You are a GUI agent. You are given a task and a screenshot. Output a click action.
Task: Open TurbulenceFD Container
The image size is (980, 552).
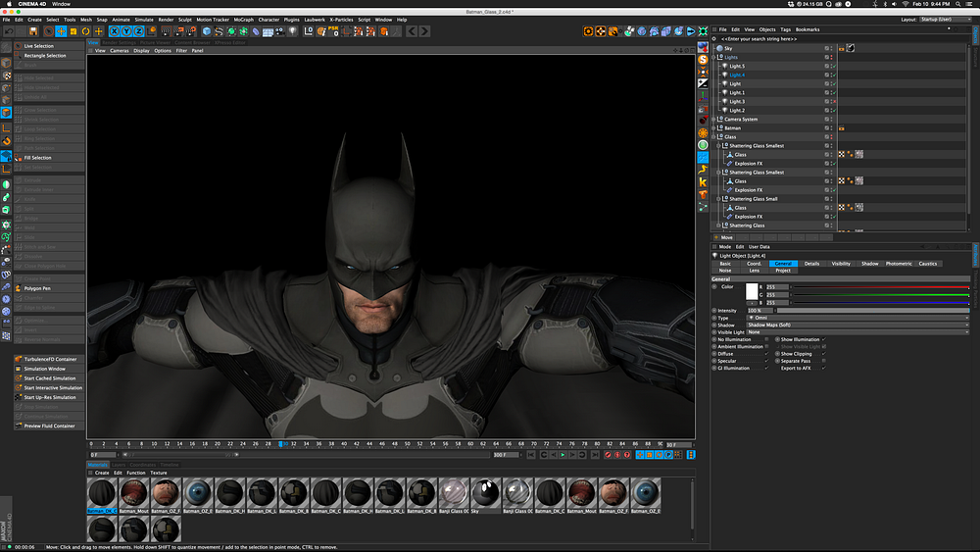(49, 360)
